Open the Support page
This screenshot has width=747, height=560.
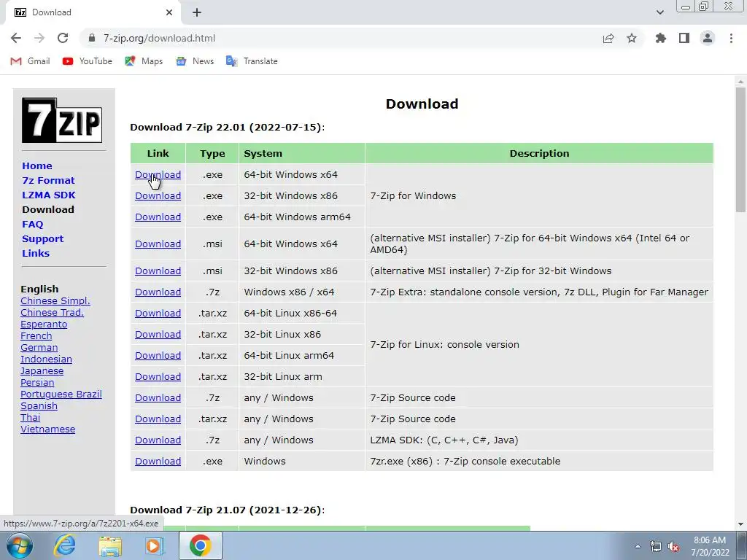pos(42,238)
